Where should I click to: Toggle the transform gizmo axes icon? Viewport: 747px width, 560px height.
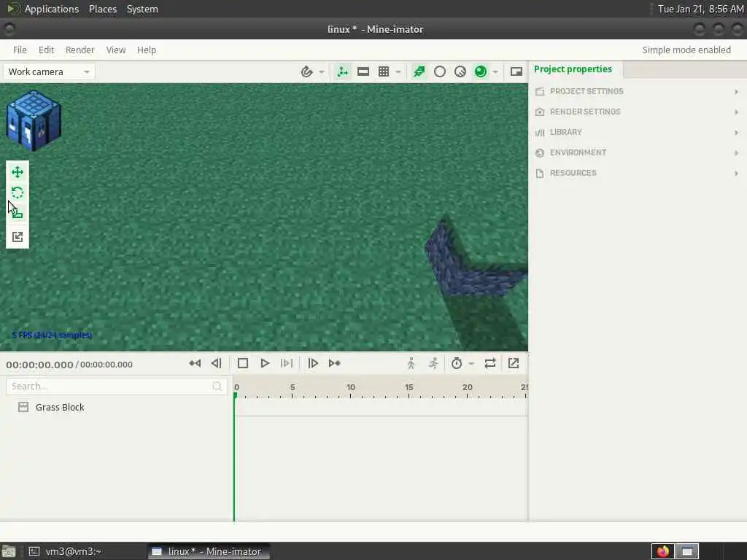pyautogui.click(x=343, y=72)
